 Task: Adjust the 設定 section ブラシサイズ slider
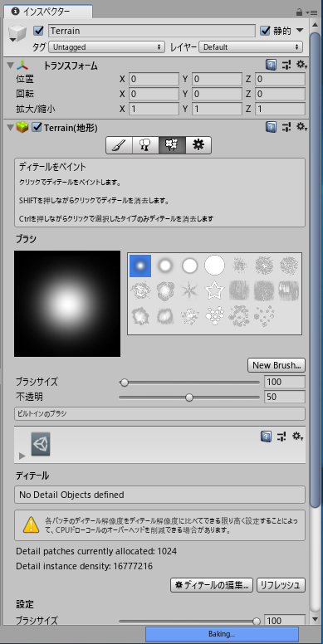click(189, 621)
